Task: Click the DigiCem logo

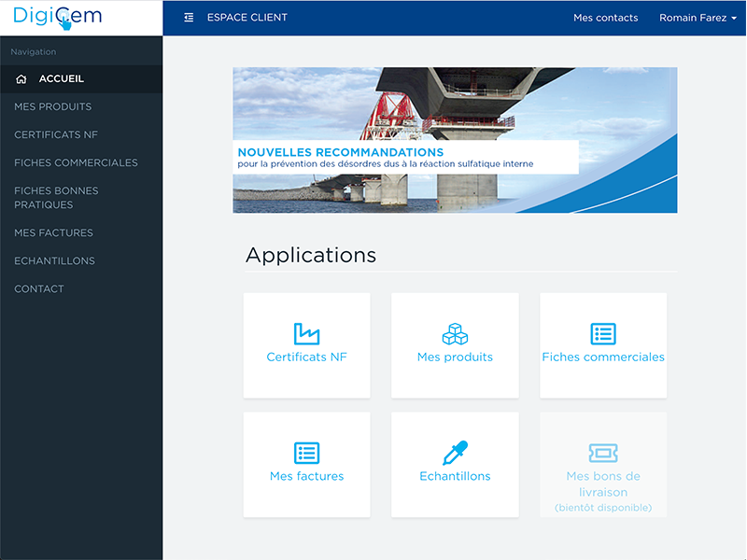Action: [x=58, y=18]
